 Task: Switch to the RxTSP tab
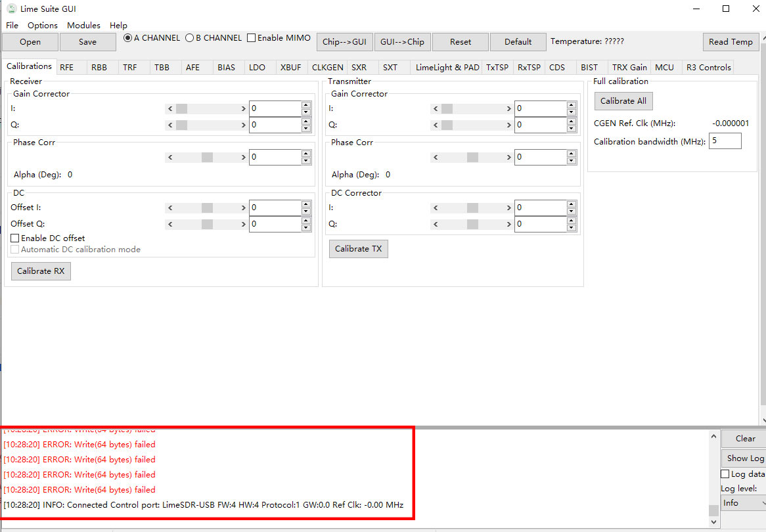point(529,68)
